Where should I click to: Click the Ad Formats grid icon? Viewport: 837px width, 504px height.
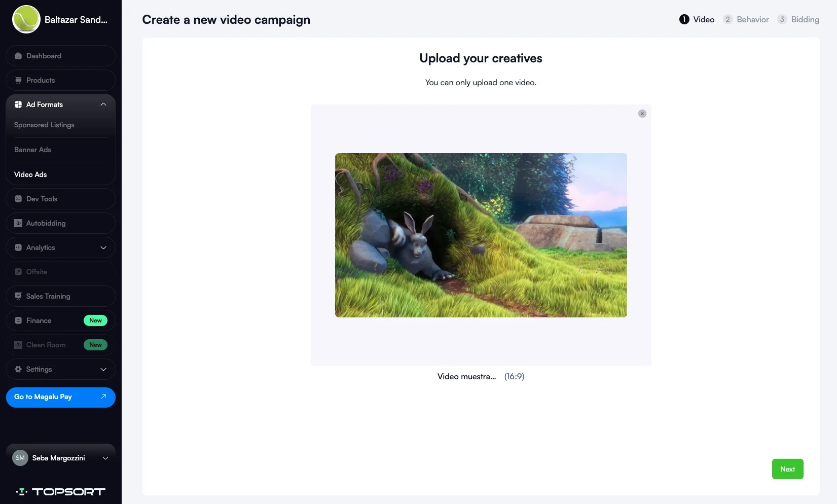[18, 104]
